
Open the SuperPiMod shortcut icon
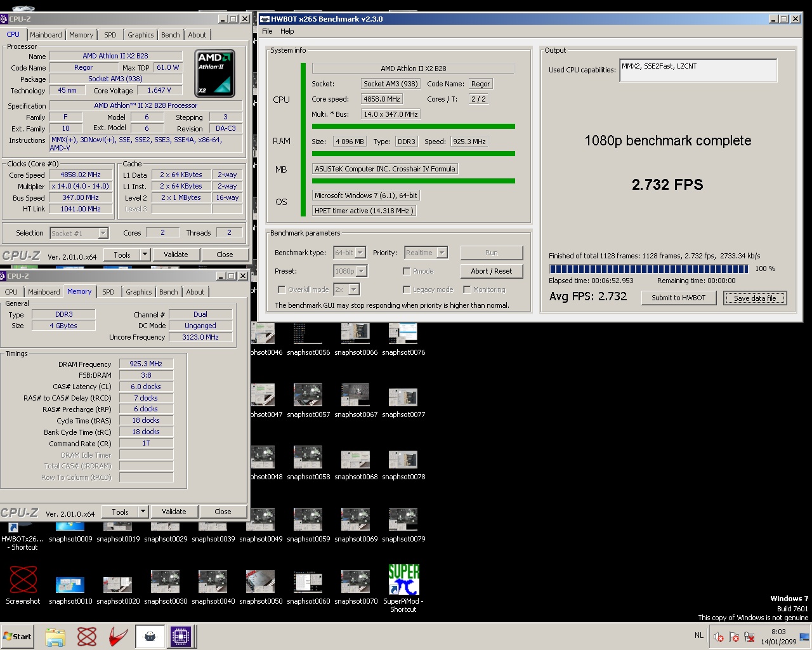point(403,588)
